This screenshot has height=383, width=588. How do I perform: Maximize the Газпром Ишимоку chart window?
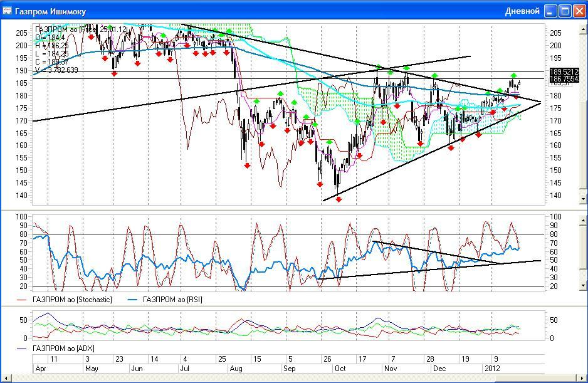(565, 11)
